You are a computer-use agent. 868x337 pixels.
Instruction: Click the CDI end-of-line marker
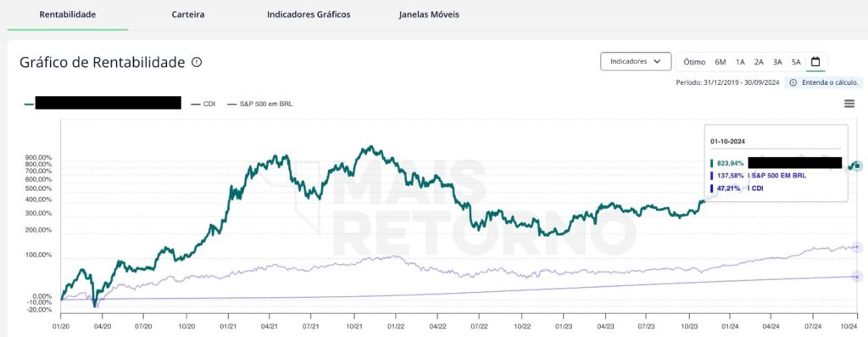point(857,276)
